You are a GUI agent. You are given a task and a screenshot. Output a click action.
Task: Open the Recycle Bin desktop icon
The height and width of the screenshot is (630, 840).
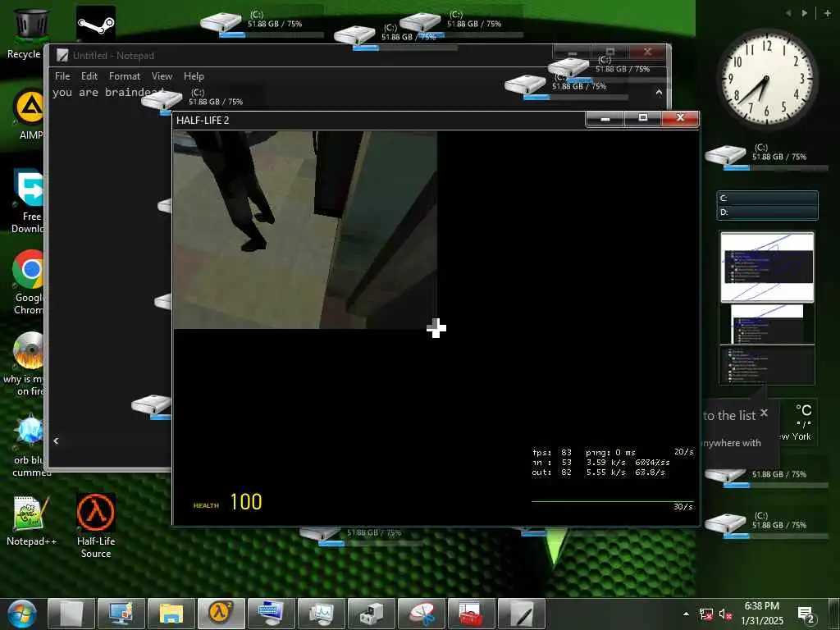coord(30,32)
